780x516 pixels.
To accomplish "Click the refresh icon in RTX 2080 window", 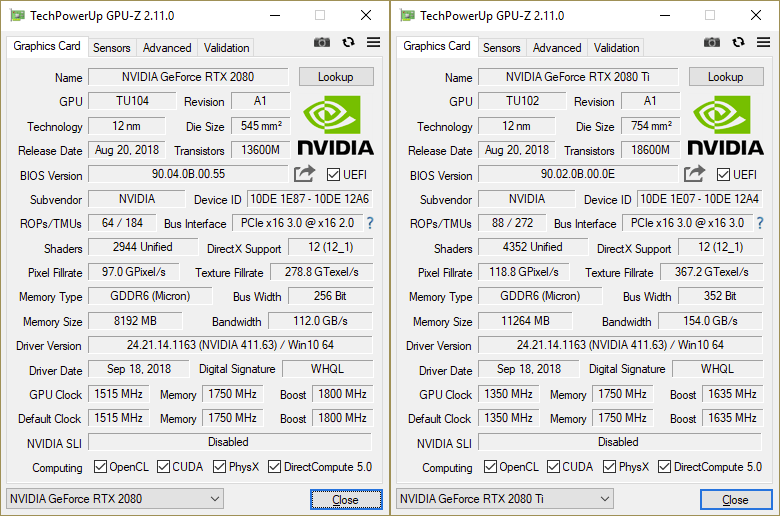I will [348, 42].
